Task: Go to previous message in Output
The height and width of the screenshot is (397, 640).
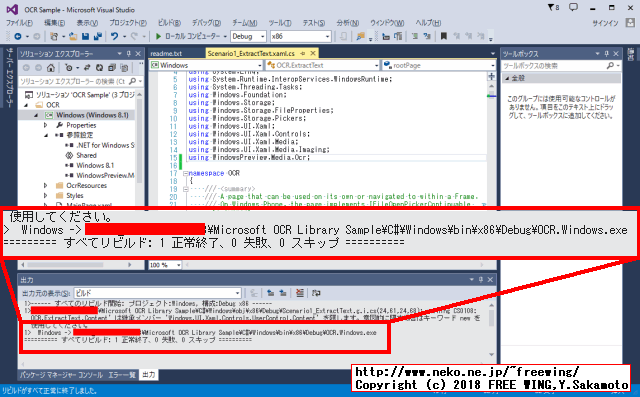Action: [x=270, y=293]
